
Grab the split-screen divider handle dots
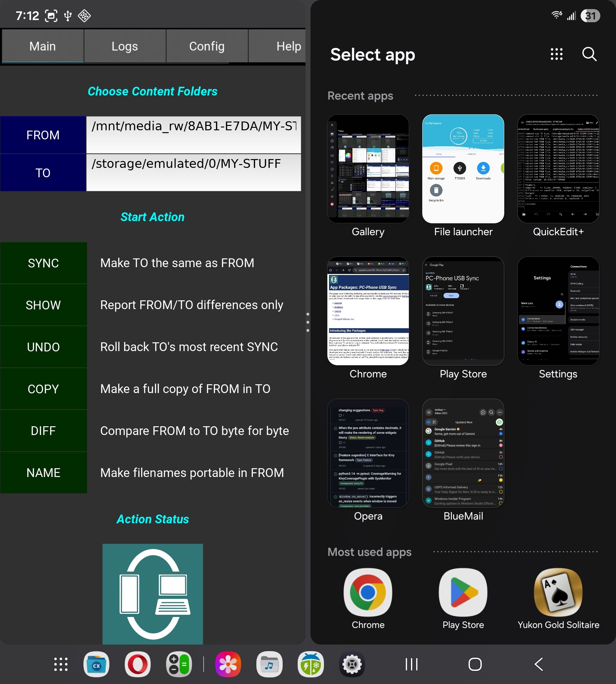(308, 322)
